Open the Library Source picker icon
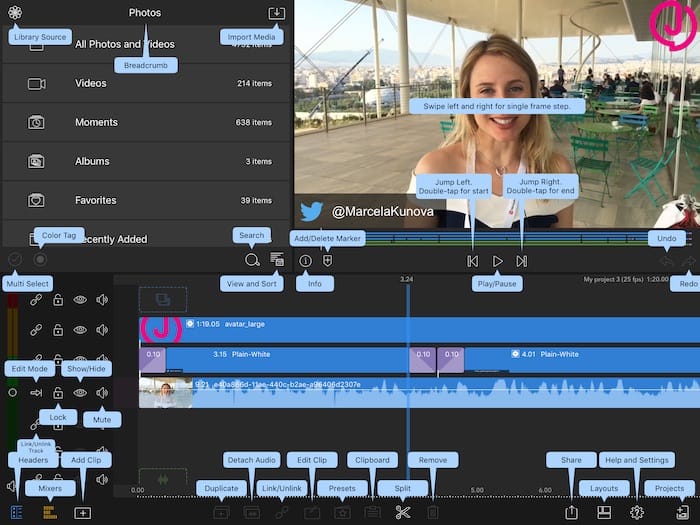Image resolution: width=700 pixels, height=525 pixels. (x=15, y=13)
